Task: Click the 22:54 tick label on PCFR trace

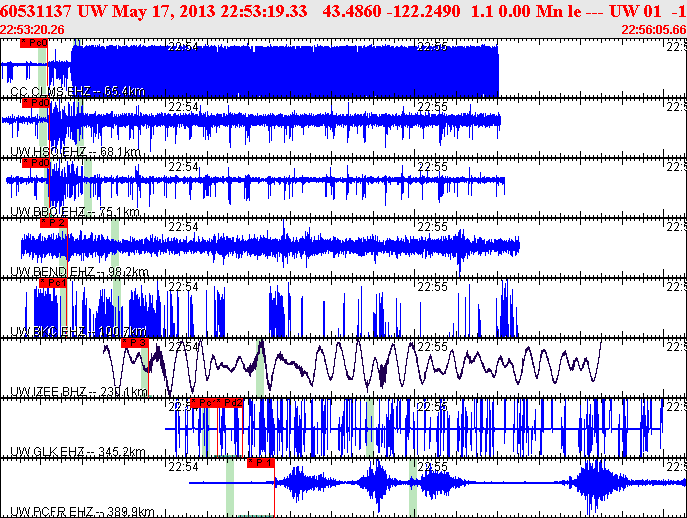Action: coord(183,467)
